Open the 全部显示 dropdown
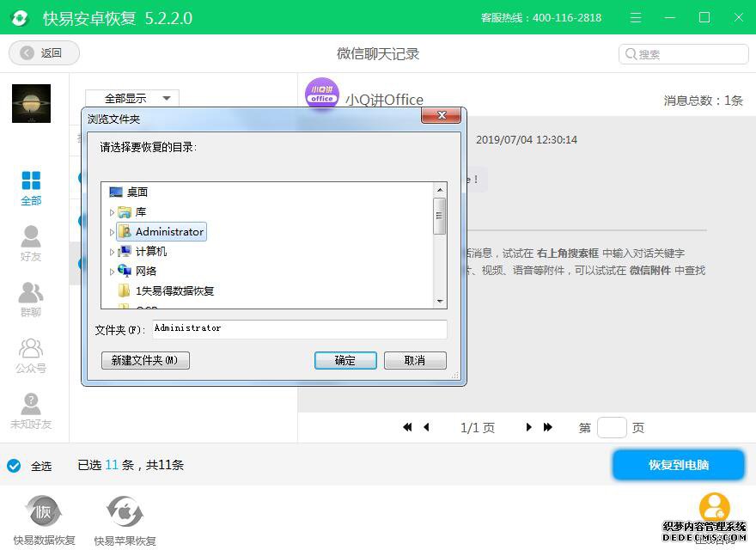This screenshot has width=756, height=550. point(132,98)
